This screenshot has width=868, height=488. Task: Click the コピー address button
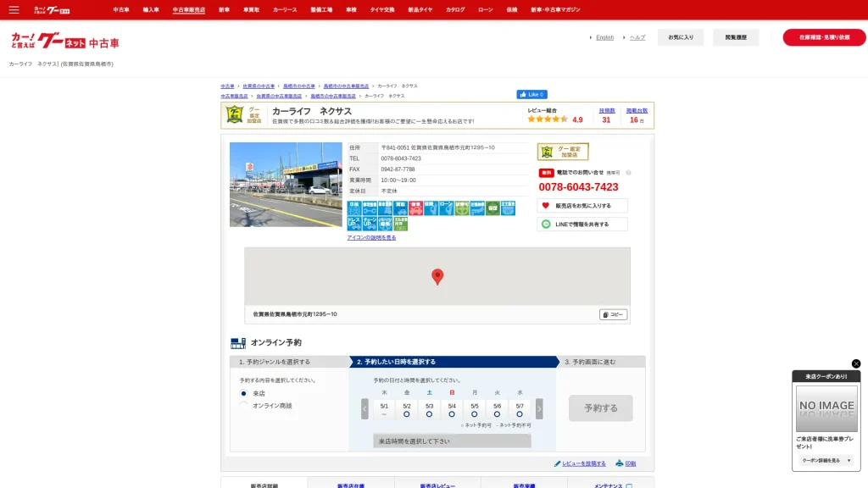(614, 314)
